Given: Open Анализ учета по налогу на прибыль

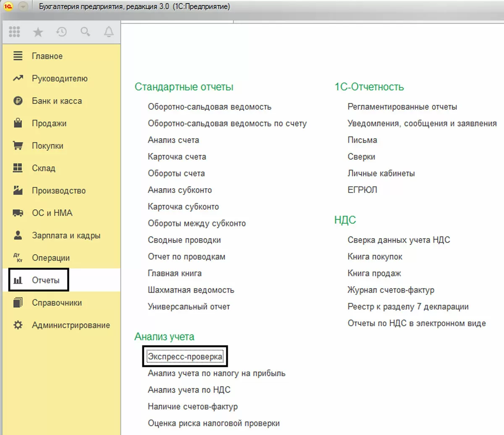Looking at the screenshot, I should [217, 373].
